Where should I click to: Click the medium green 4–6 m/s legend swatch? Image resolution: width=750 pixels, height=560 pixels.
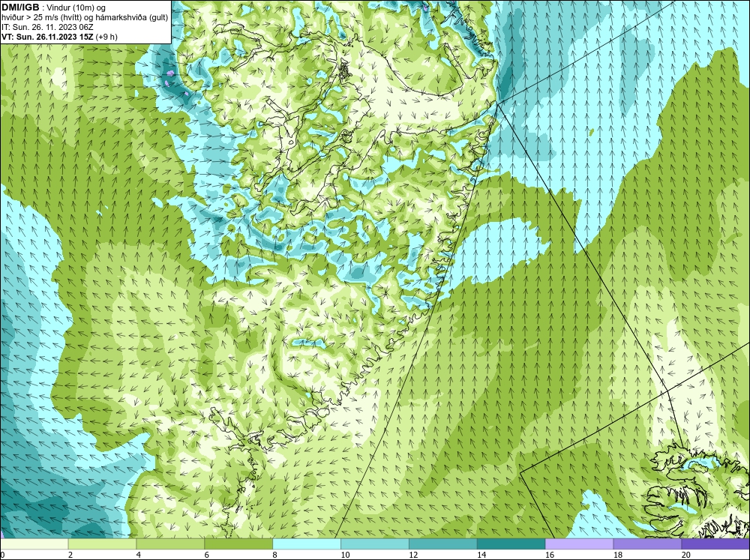tap(170, 544)
